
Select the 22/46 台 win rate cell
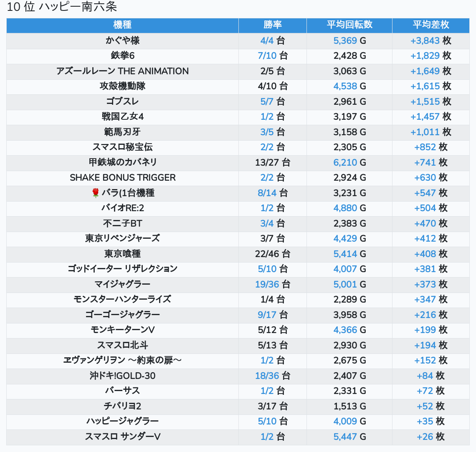(272, 254)
